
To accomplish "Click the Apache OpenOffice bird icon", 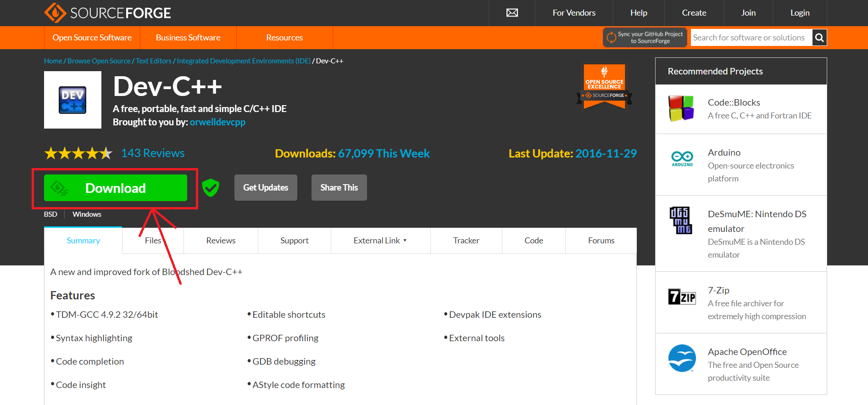I will click(682, 358).
